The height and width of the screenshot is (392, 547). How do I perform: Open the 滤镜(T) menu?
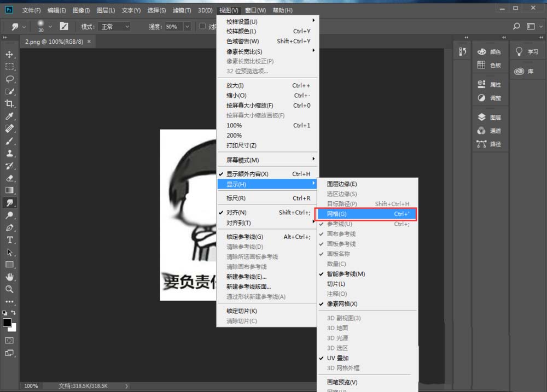click(181, 10)
